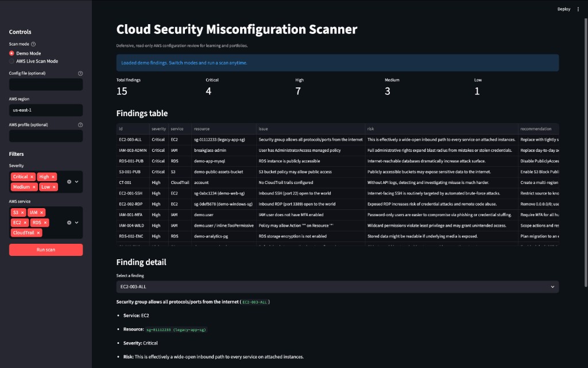Click the High metric value 7
This screenshot has height=368, width=588.
(298, 91)
